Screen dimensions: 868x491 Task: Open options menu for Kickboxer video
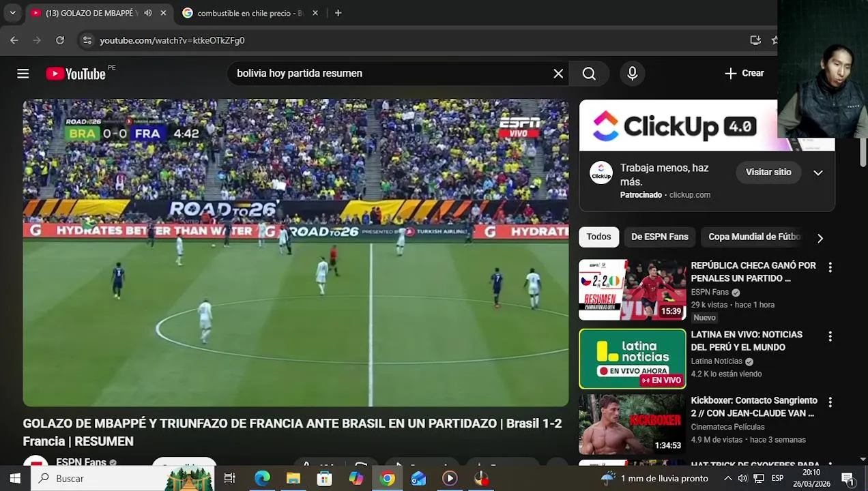(x=830, y=402)
